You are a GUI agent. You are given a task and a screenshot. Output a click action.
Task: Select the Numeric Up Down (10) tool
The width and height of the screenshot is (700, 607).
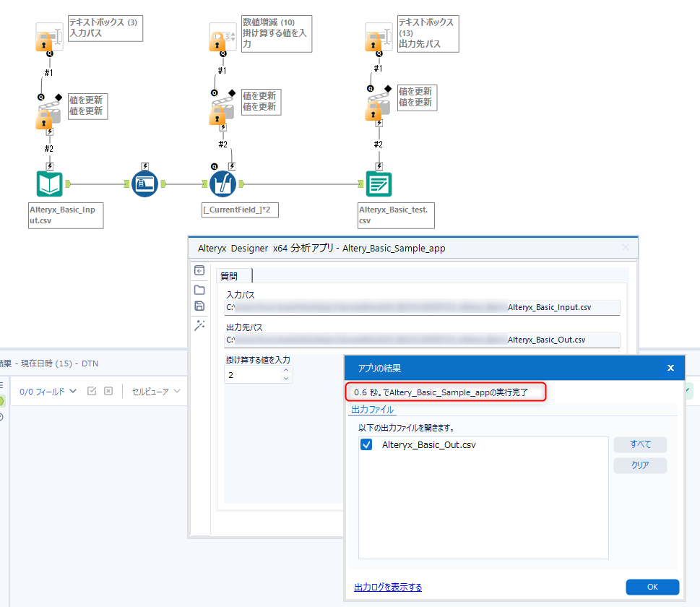[222, 37]
